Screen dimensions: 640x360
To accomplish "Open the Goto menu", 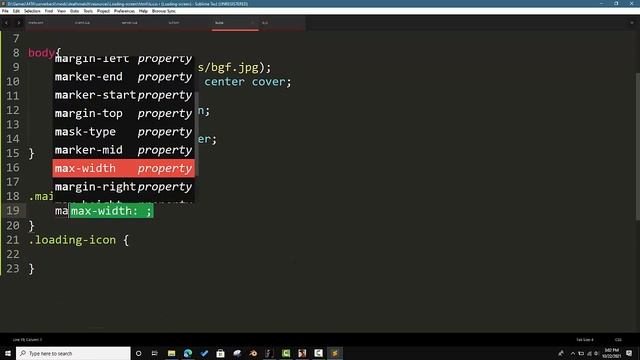I will pyautogui.click(x=74, y=11).
